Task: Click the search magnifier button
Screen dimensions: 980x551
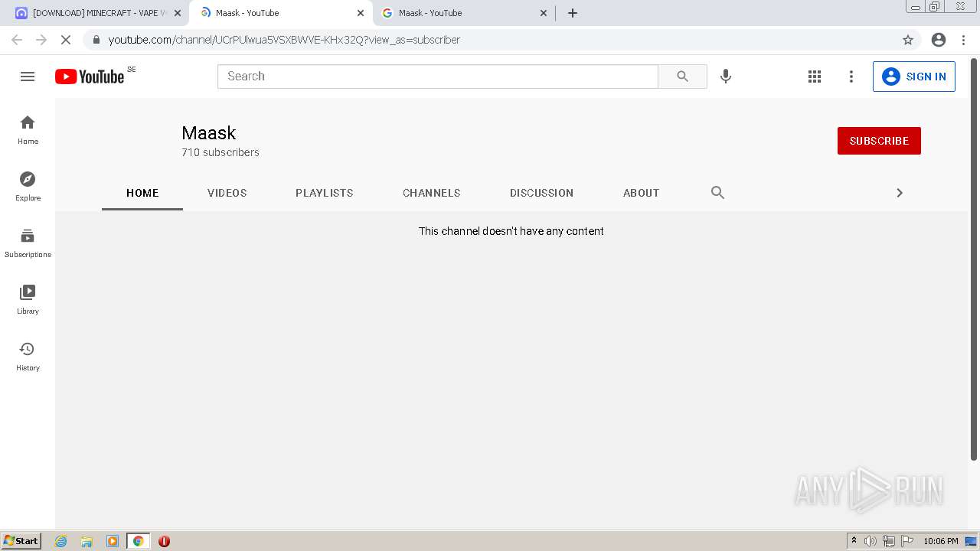Action: coord(682,77)
